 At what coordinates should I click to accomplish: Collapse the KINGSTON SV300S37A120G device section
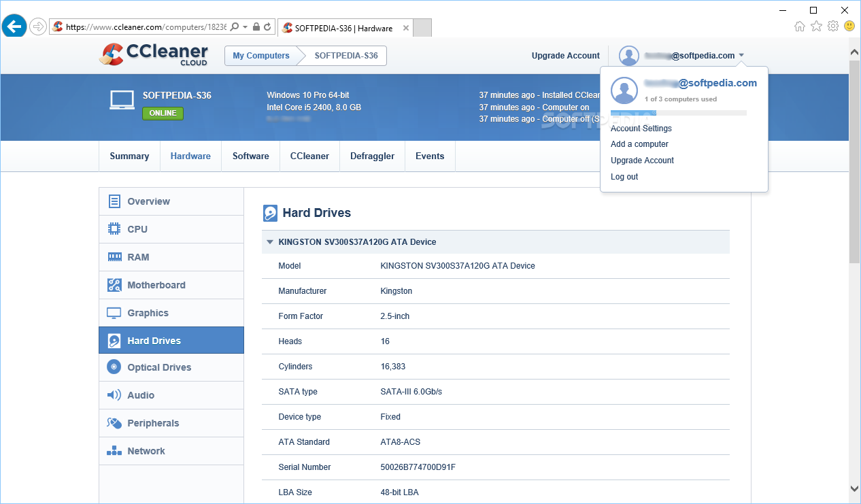click(270, 242)
